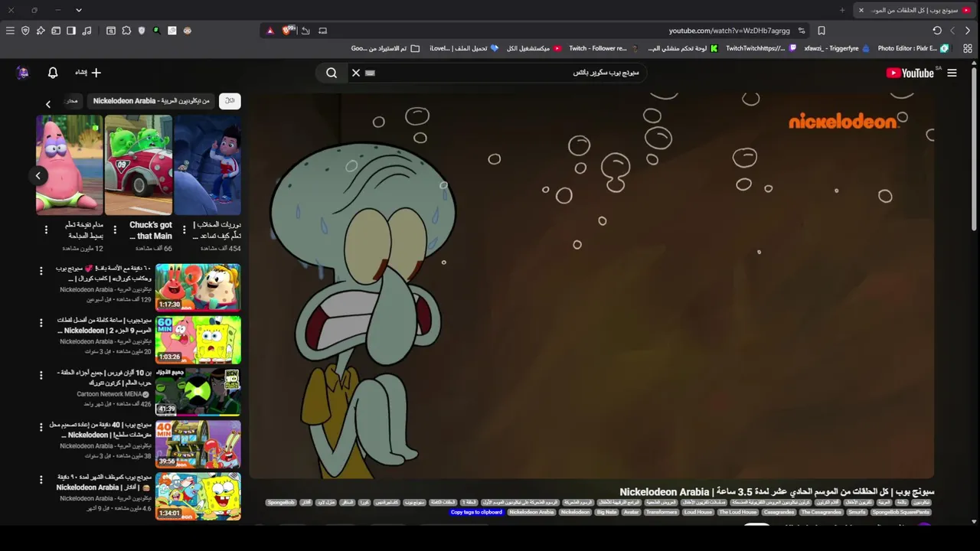This screenshot has height=551, width=980.
Task: Click Copy tags to clipboard button
Action: click(476, 512)
